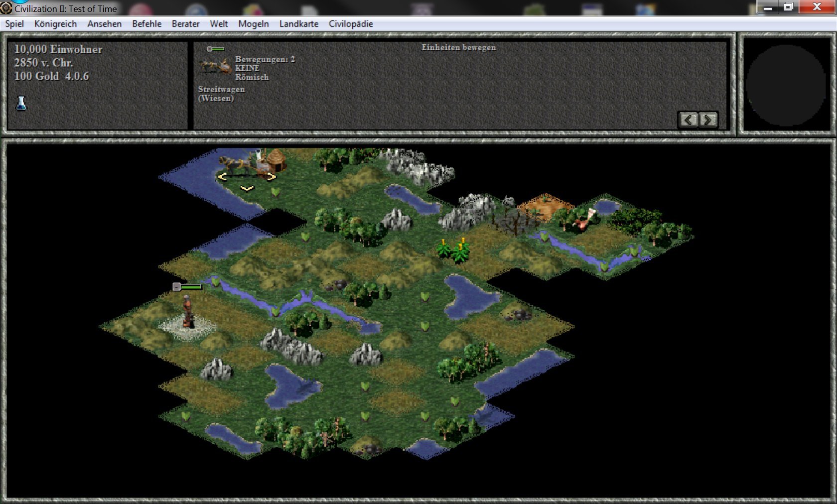Open the Ansehen menu
This screenshot has width=837, height=504.
click(104, 24)
